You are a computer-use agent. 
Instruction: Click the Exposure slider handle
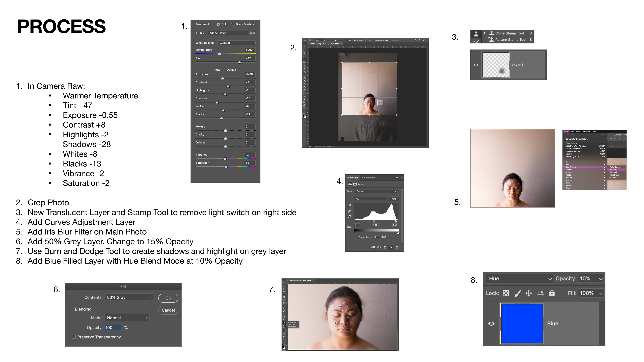pos(222,78)
